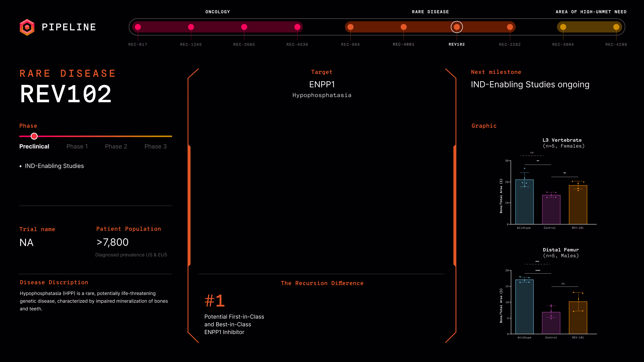The width and height of the screenshot is (644, 362).
Task: Click the Recursion hexagon logo icon
Action: pos(27,27)
